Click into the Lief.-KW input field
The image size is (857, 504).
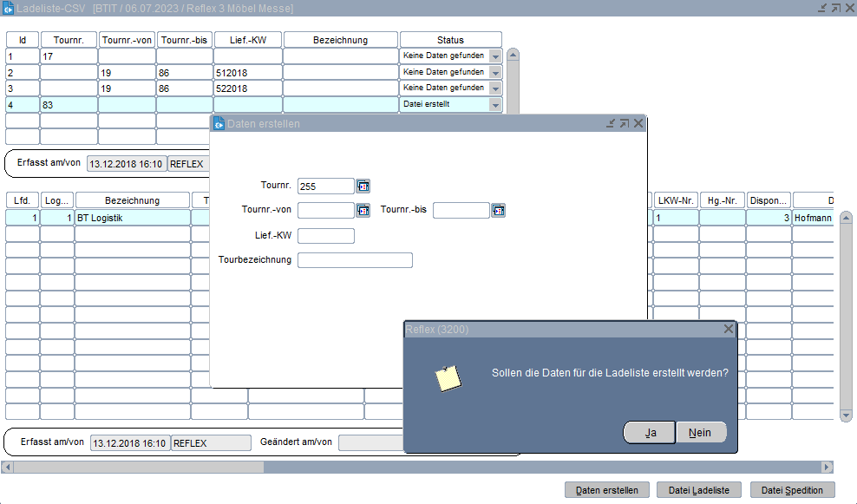pyautogui.click(x=326, y=236)
